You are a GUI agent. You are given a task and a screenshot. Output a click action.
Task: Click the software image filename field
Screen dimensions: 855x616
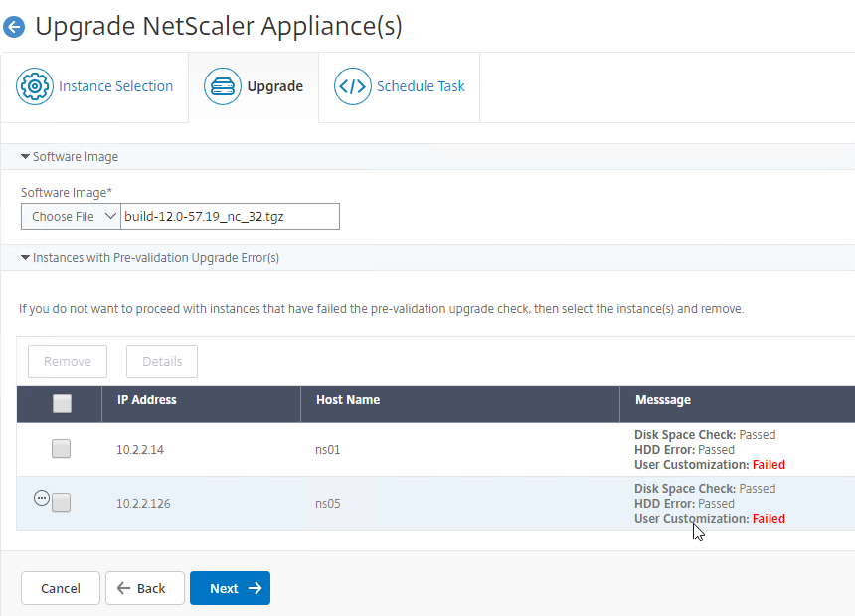coord(230,216)
